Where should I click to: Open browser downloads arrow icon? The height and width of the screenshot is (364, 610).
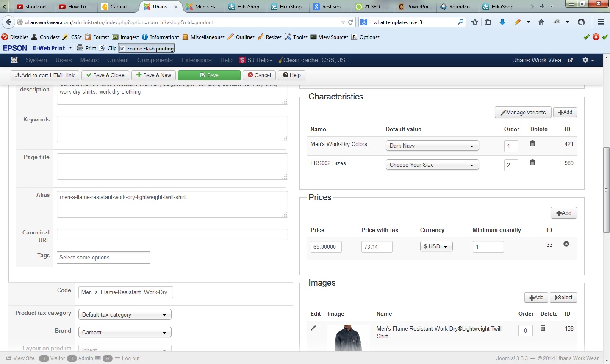coord(502,22)
